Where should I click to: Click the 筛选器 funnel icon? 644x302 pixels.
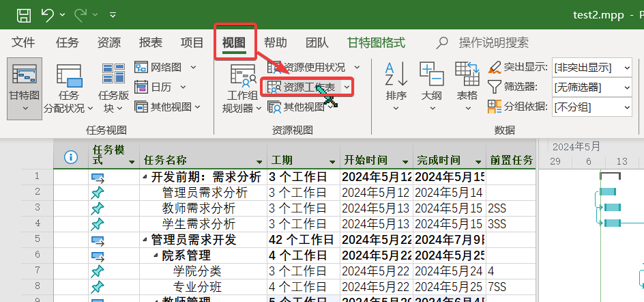click(x=494, y=87)
